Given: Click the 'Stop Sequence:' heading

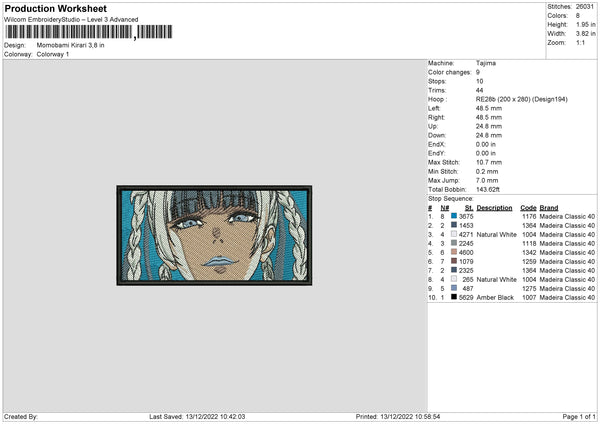Looking at the screenshot, I should [451, 199].
